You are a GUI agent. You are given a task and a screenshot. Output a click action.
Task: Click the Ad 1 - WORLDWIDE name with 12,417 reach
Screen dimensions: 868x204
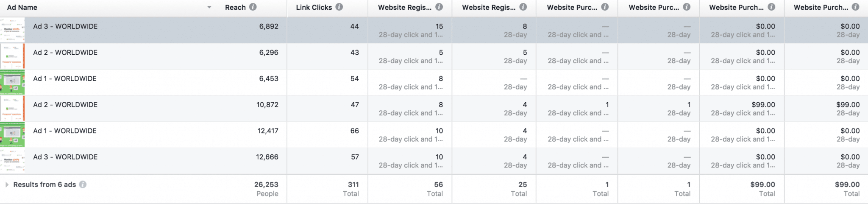pyautogui.click(x=65, y=131)
